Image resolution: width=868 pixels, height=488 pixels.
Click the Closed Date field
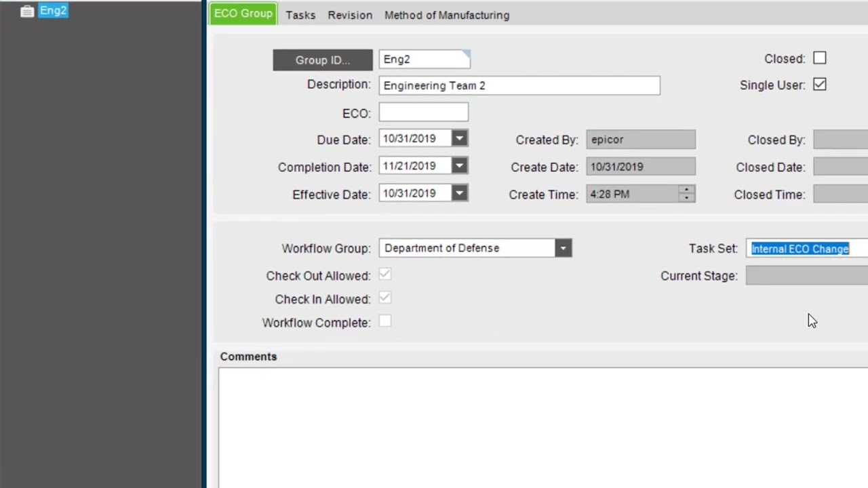[x=841, y=167]
